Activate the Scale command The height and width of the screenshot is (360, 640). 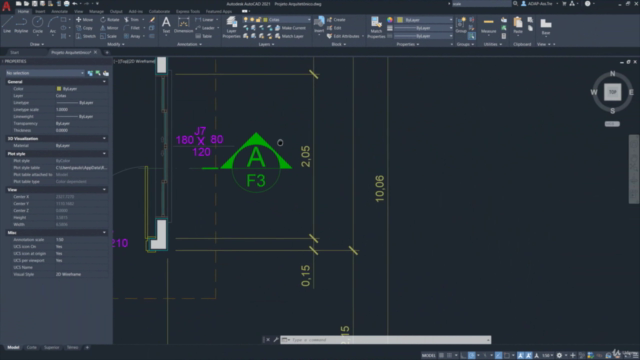click(x=109, y=36)
